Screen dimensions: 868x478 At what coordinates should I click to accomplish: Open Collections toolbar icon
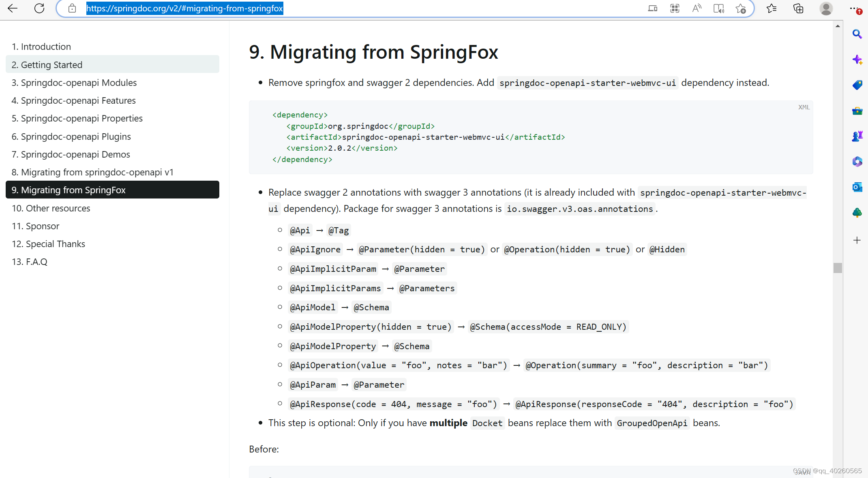tap(798, 8)
